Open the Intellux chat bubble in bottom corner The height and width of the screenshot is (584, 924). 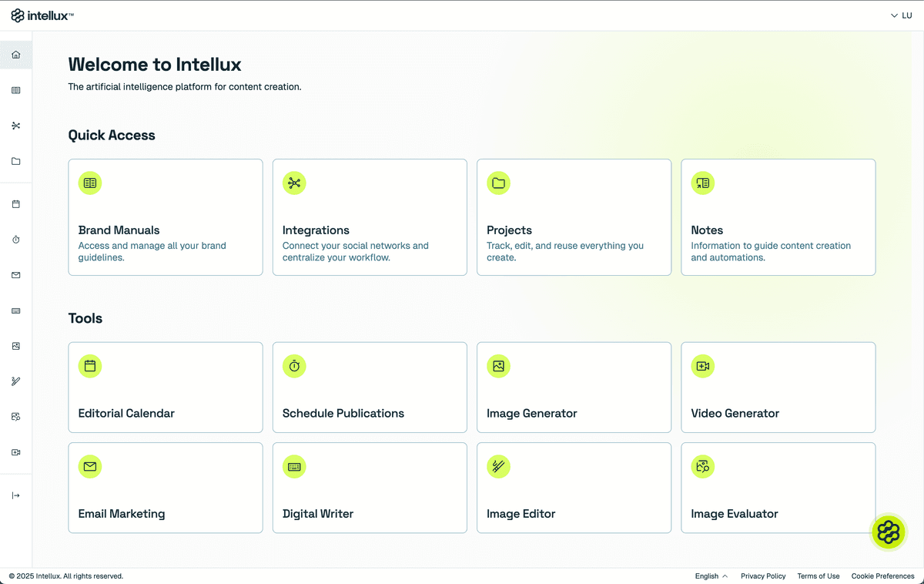point(889,532)
